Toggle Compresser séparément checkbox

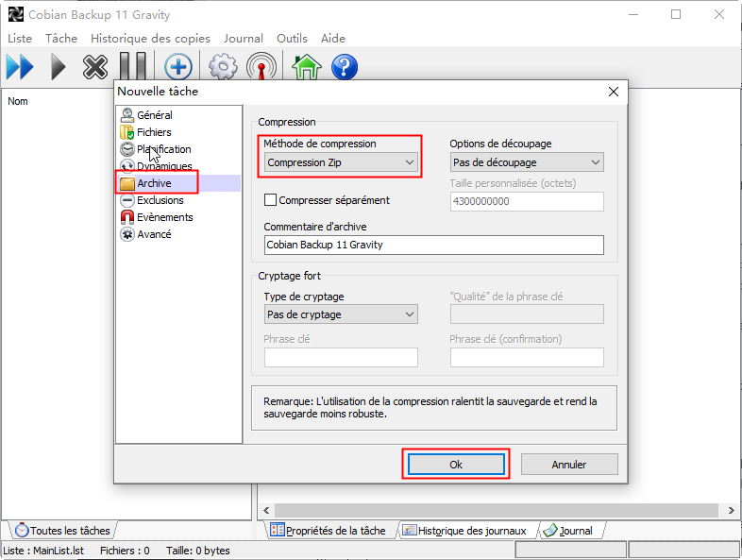[270, 200]
